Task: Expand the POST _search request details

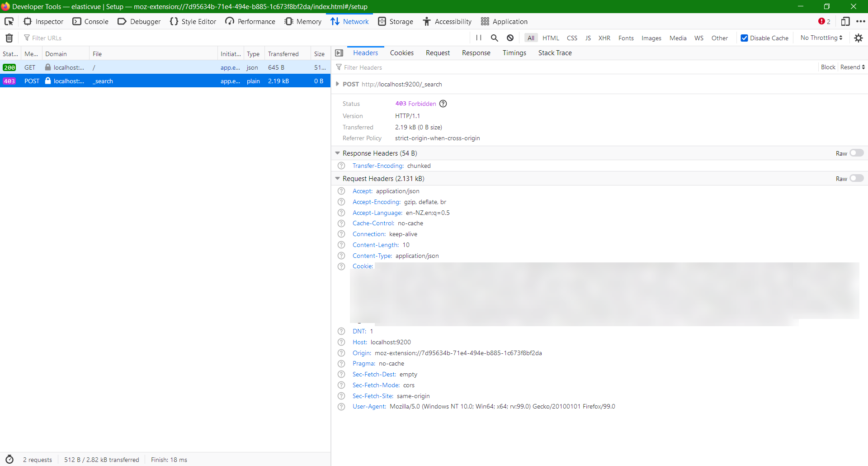Action: [x=338, y=84]
